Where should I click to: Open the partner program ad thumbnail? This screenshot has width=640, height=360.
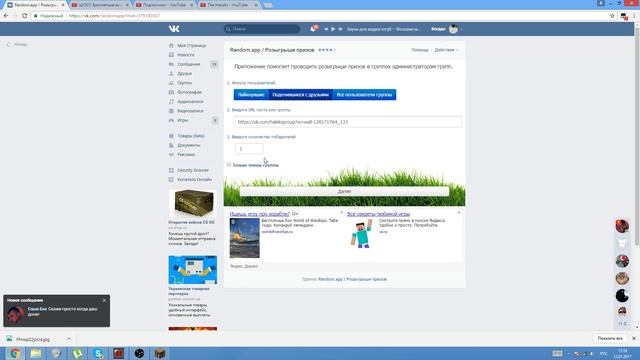(x=193, y=270)
